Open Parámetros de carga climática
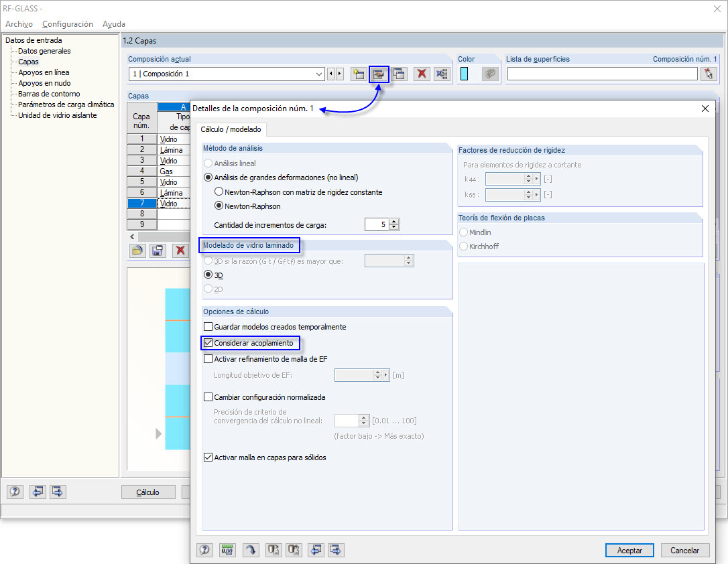The image size is (728, 564). point(66,104)
